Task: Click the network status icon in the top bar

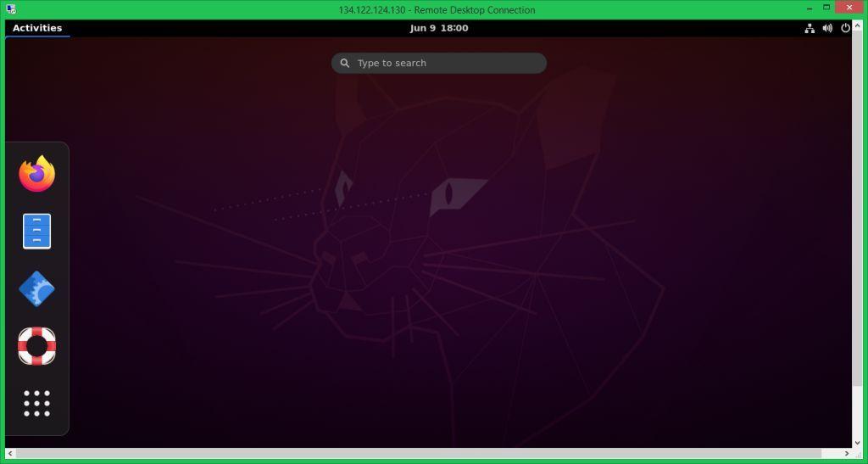Action: point(810,28)
